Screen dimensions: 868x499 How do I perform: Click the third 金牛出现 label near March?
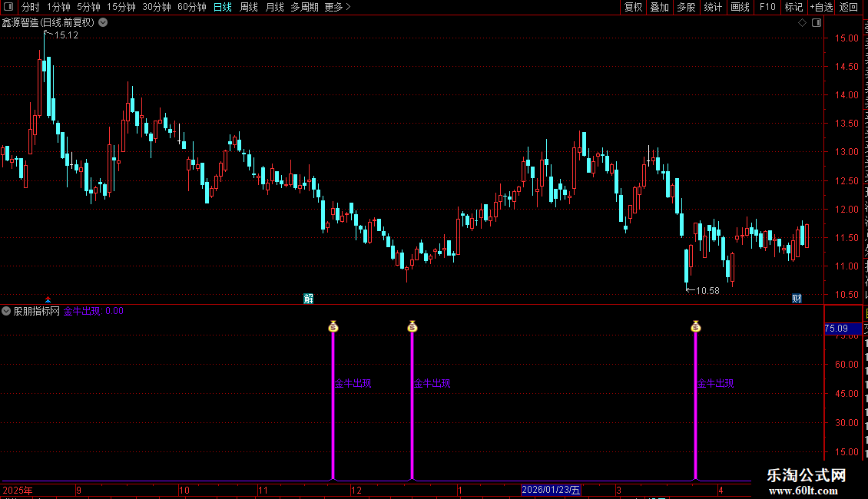(716, 383)
